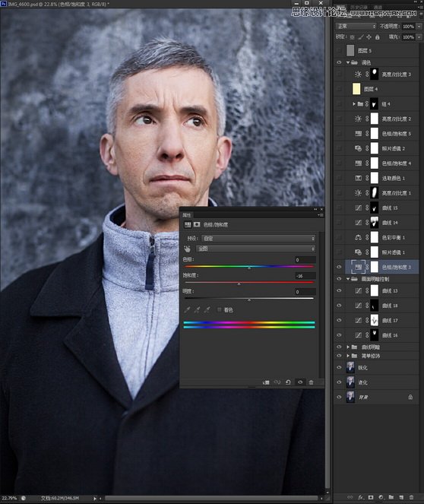Enable the 着色 (Colorize) checkbox
Viewport: 424px width, 504px height.
[x=220, y=310]
